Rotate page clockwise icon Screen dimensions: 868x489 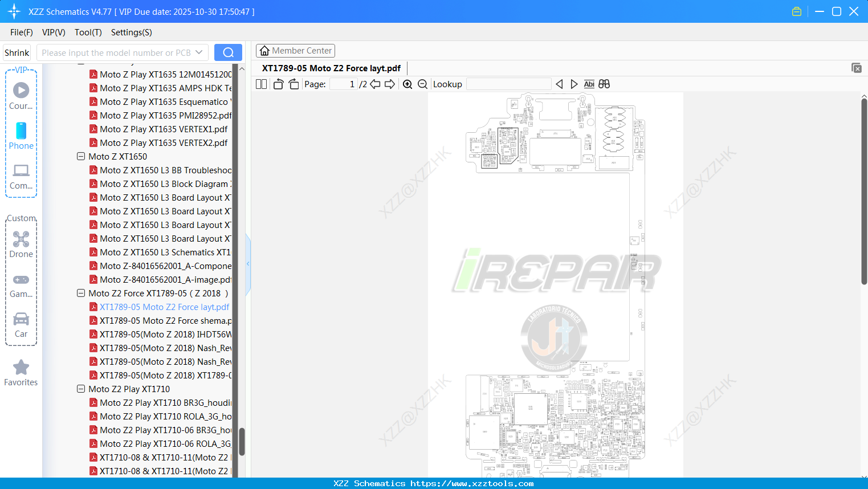pyautogui.click(x=294, y=84)
